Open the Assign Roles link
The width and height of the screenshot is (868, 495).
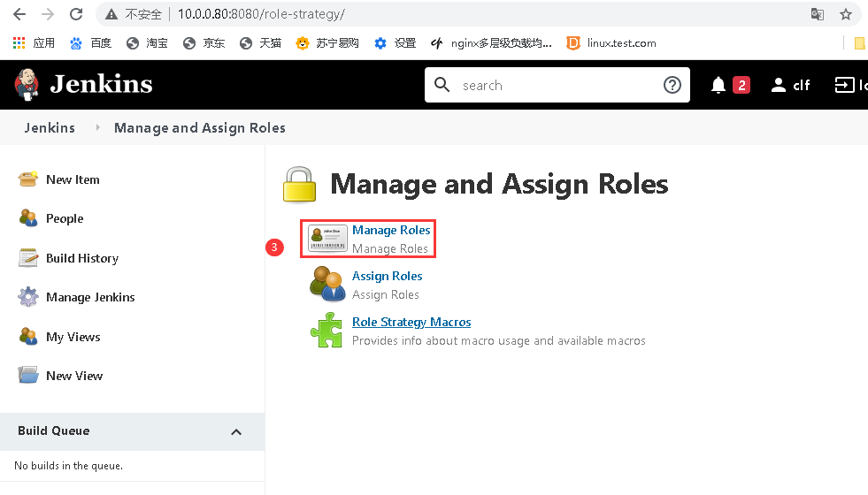click(387, 276)
